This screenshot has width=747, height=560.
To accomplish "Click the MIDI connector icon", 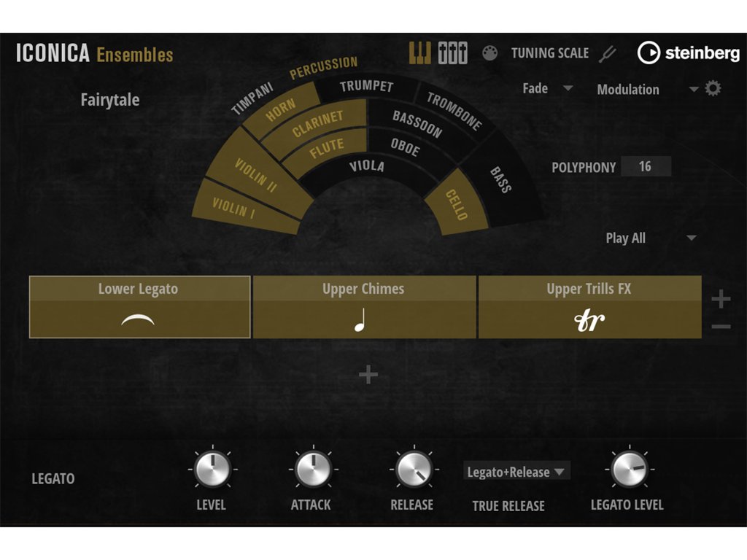I will [x=490, y=53].
